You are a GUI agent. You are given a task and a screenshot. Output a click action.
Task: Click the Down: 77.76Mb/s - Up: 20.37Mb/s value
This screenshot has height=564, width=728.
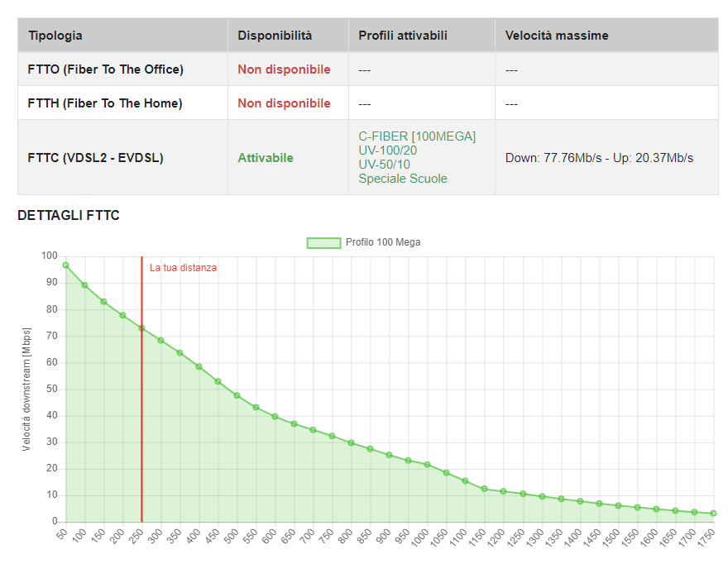click(x=600, y=158)
